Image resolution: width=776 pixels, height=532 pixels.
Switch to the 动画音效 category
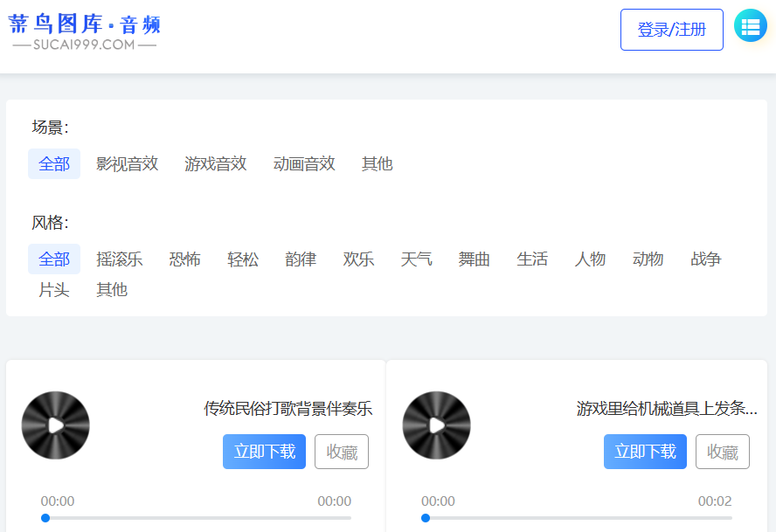pyautogui.click(x=303, y=163)
